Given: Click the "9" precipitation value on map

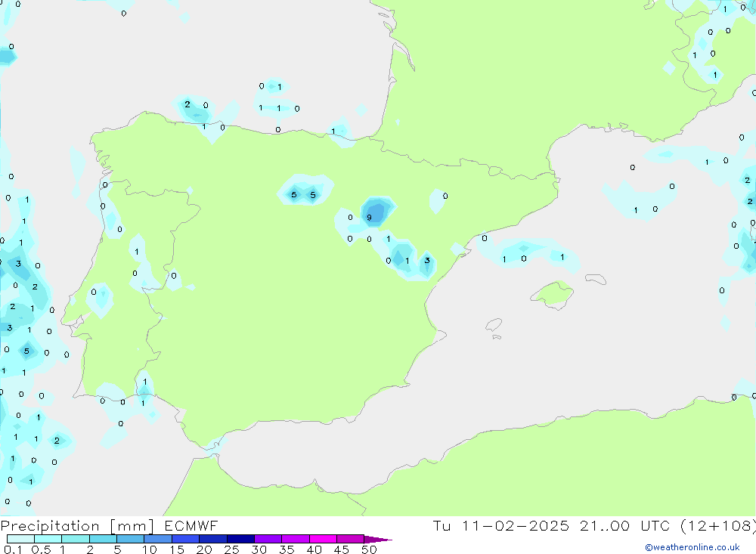Looking at the screenshot, I should [x=370, y=218].
